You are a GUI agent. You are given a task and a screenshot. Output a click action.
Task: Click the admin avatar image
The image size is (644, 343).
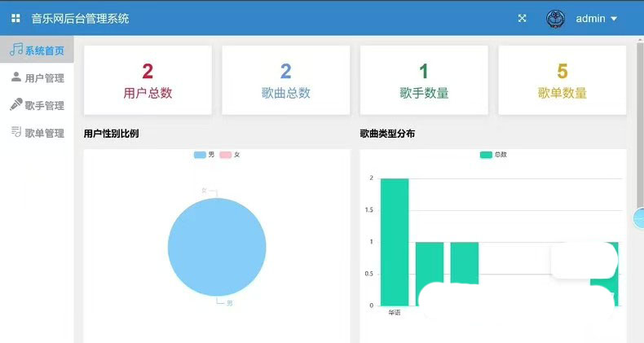point(556,19)
